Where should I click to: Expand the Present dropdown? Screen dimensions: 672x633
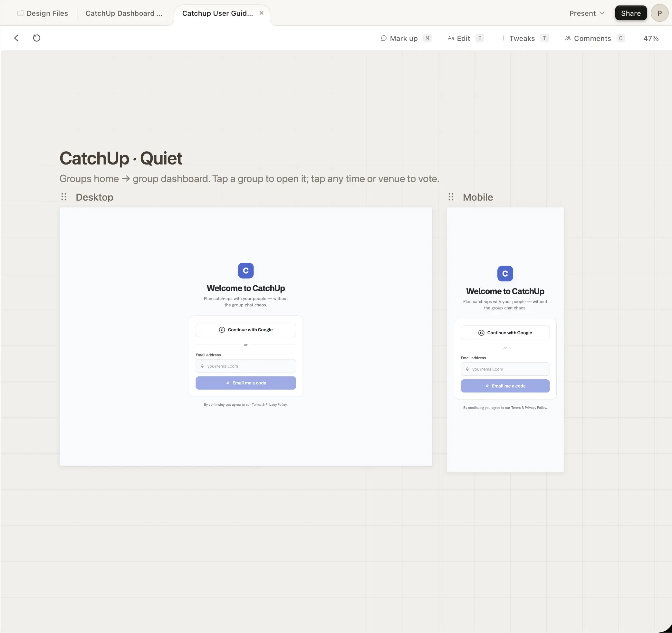click(x=587, y=13)
